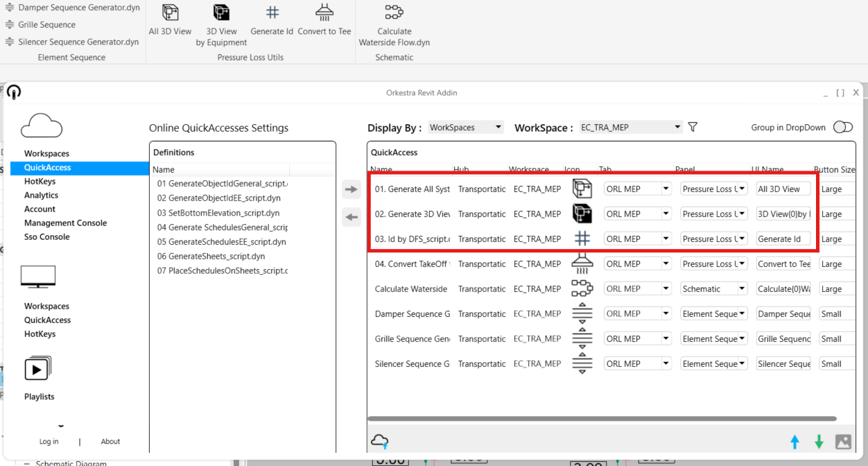This screenshot has width=868, height=466.
Task: Move selected row up with blue arrow
Action: (795, 442)
